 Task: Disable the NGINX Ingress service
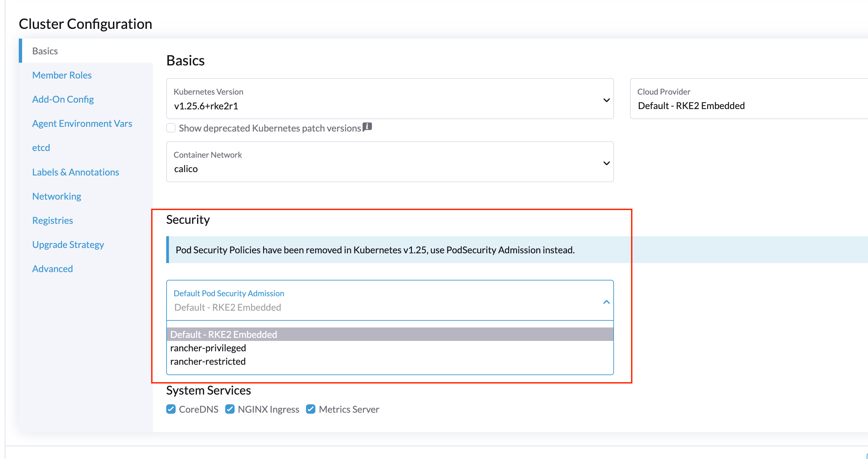[x=230, y=409]
